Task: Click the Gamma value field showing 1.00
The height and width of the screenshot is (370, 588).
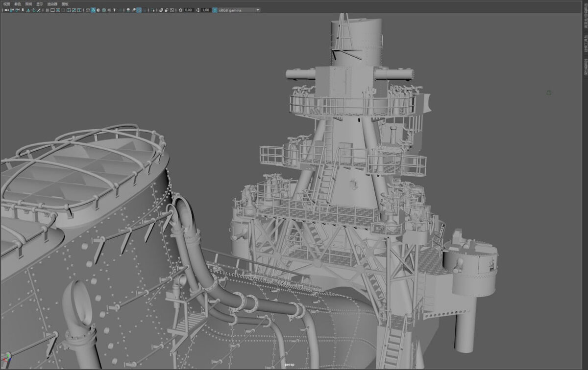Action: [206, 10]
